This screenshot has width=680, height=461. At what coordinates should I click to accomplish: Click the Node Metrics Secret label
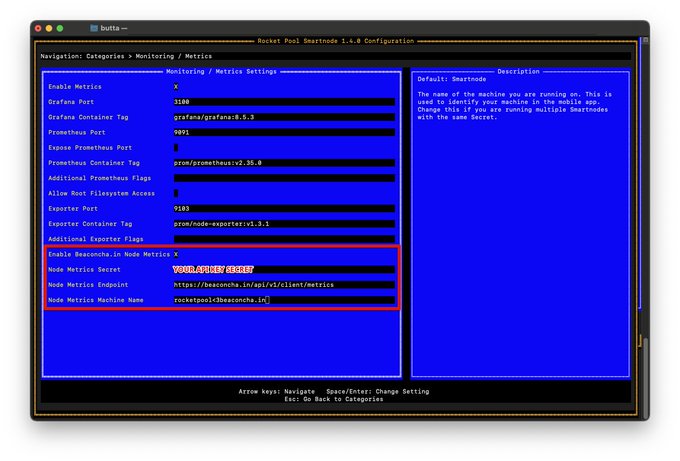pos(84,270)
